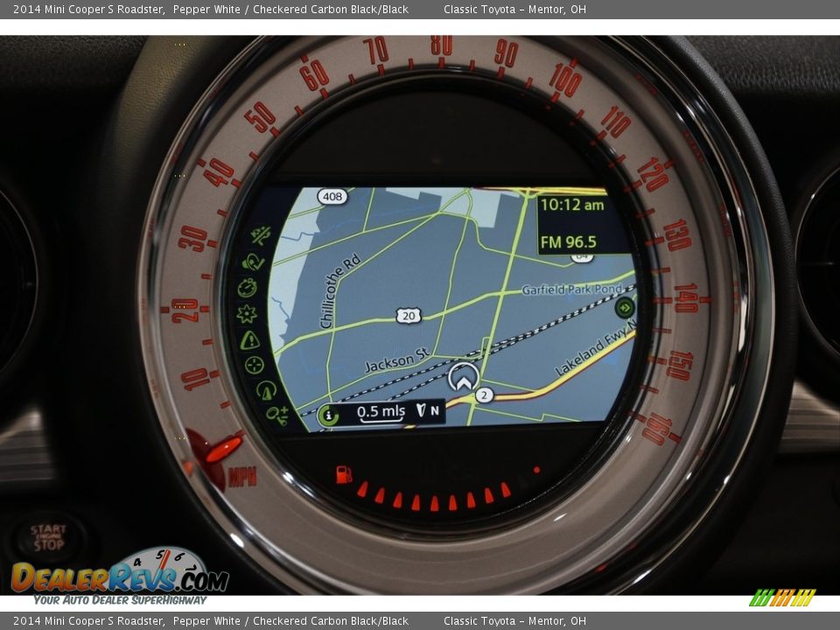Select the voice guidance speaker icon
840x630 pixels.
pos(253,262)
